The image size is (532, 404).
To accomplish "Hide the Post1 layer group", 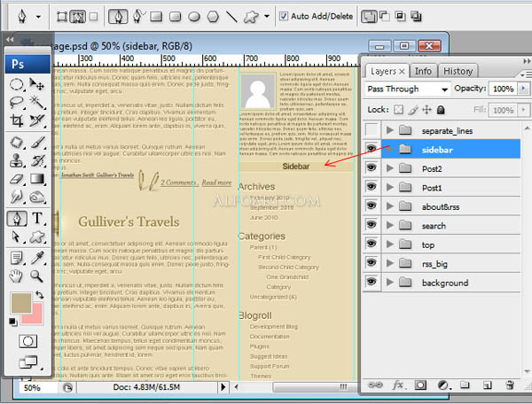I will (372, 187).
